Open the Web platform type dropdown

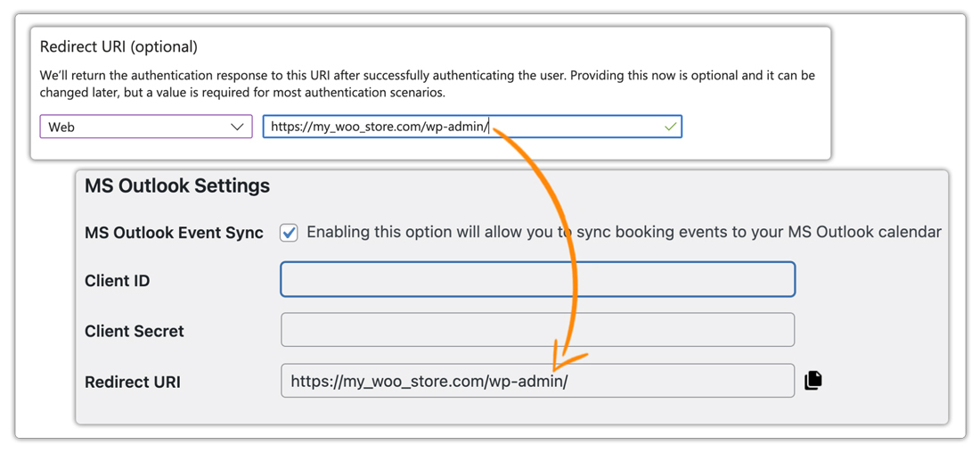145,127
